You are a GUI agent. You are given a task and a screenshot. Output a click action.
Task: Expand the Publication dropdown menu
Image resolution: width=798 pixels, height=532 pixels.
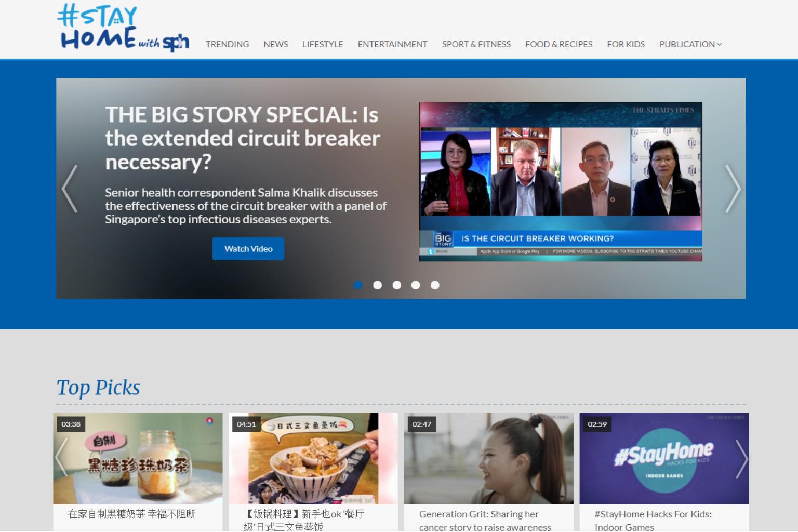click(690, 44)
